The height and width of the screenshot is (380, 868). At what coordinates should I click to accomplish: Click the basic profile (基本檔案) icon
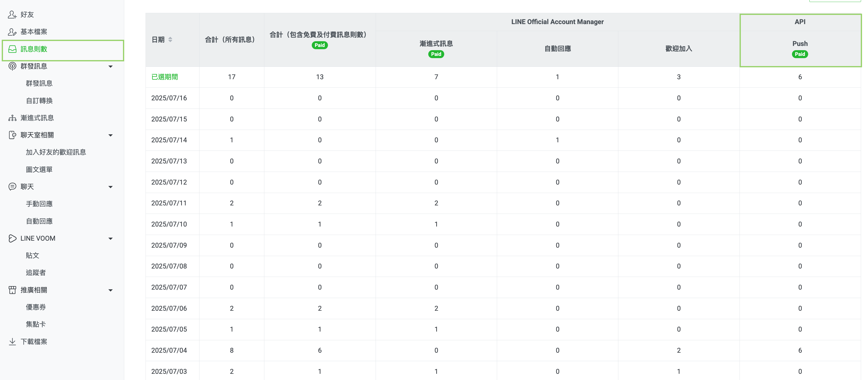point(12,32)
